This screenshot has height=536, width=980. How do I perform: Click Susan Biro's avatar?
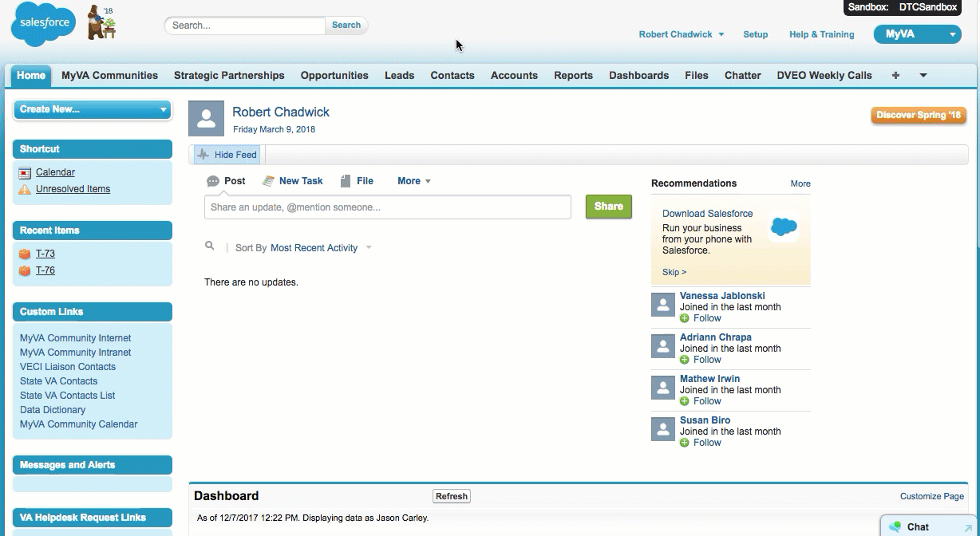pos(663,429)
